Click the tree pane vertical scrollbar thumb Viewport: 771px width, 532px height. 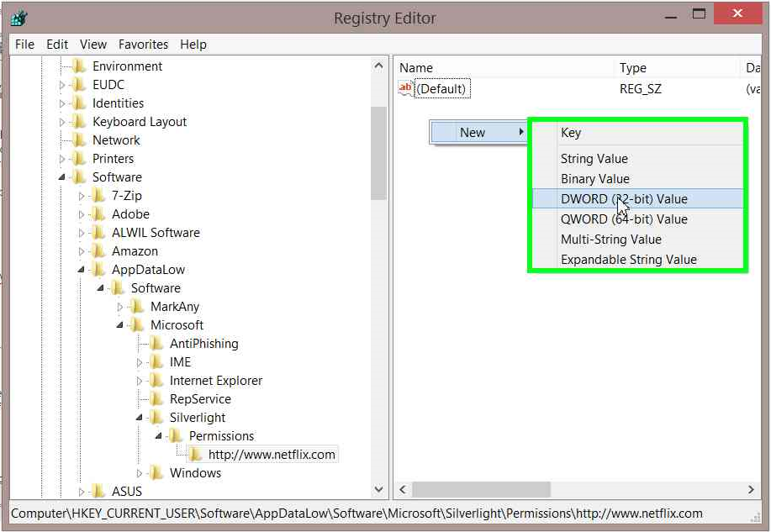(378, 154)
